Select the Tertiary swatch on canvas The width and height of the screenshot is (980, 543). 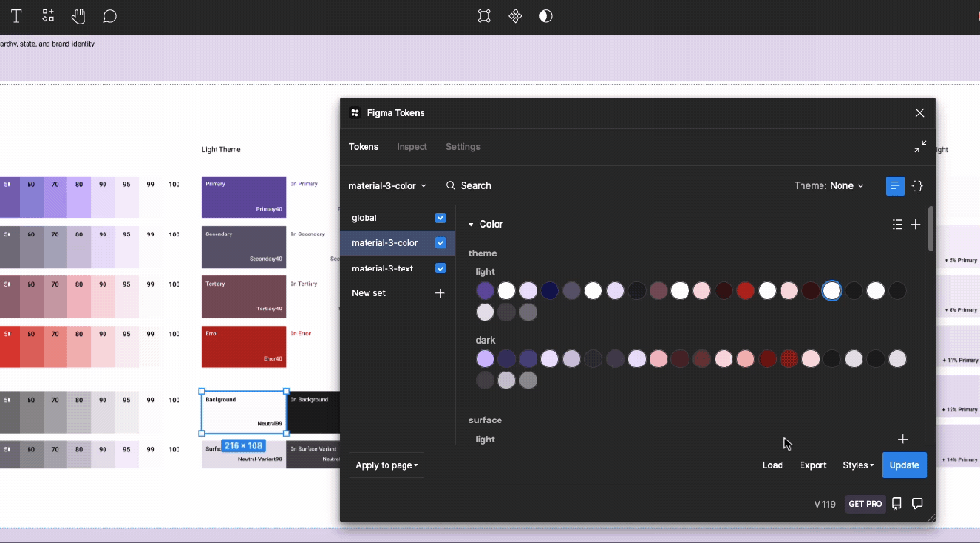click(244, 297)
